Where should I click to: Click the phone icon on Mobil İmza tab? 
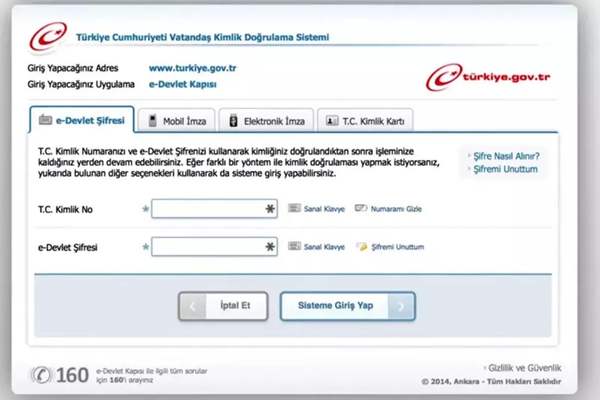coord(152,120)
